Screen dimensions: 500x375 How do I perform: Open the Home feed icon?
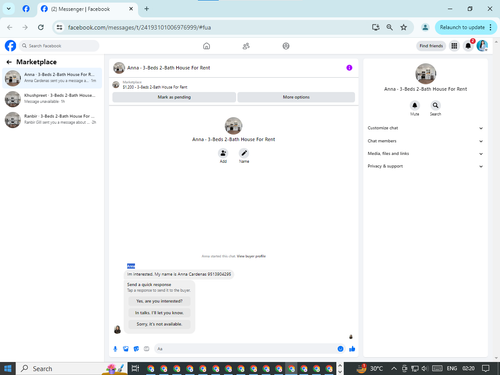(207, 46)
